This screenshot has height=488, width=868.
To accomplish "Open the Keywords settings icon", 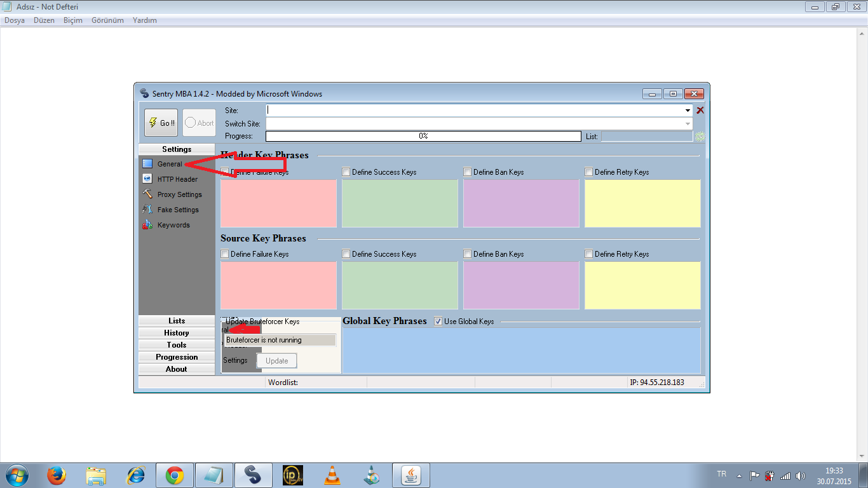I will point(147,225).
